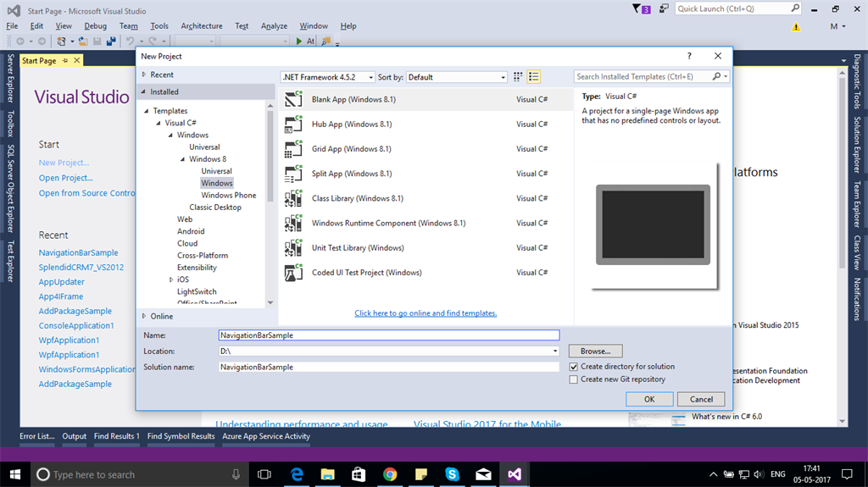
Task: Enable Create new Git repository checkbox
Action: (x=574, y=379)
